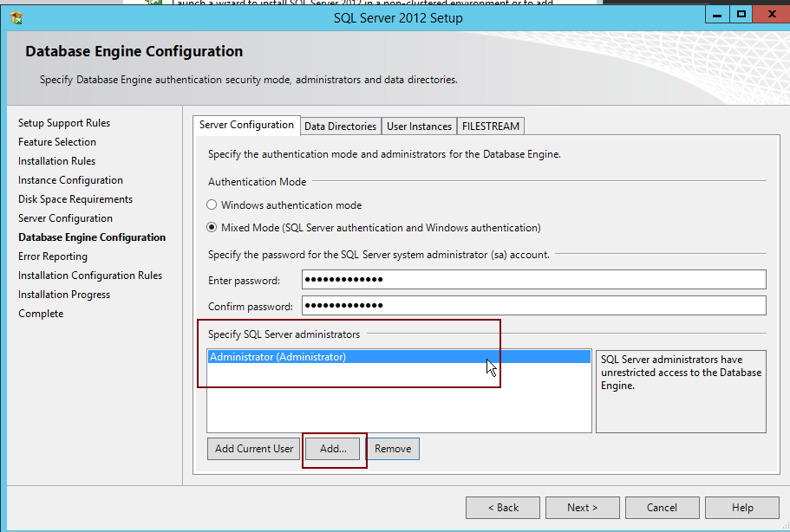Click the Add Current User button
This screenshot has height=532, width=790.
(254, 449)
